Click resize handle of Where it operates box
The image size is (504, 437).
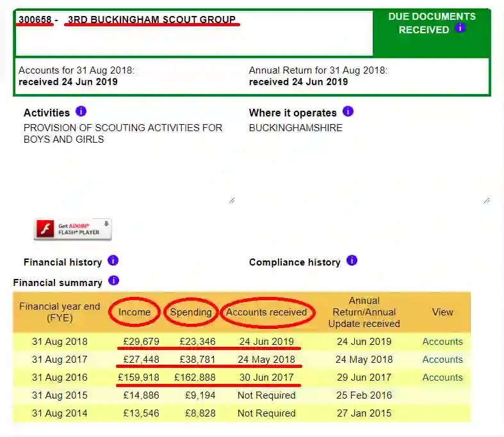pos(486,200)
